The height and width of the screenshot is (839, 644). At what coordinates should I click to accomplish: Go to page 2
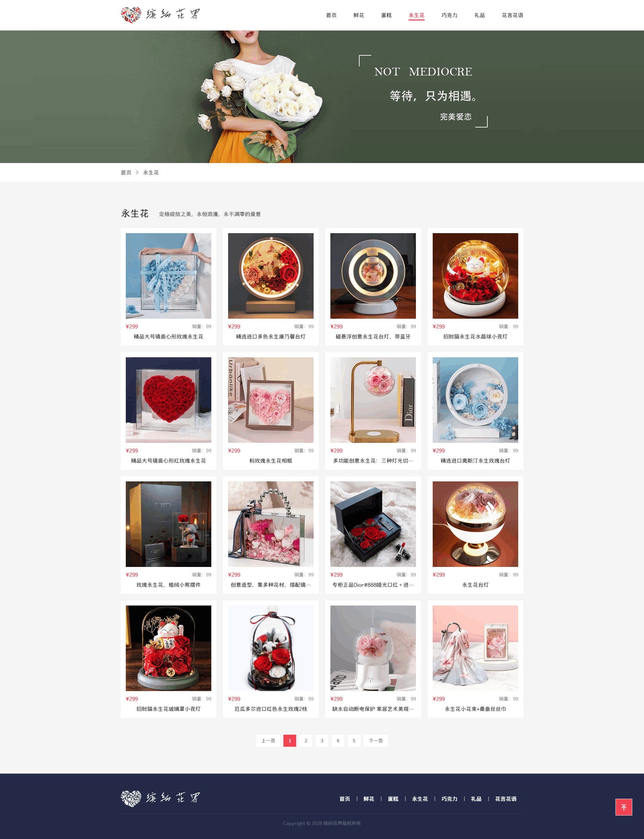click(306, 740)
